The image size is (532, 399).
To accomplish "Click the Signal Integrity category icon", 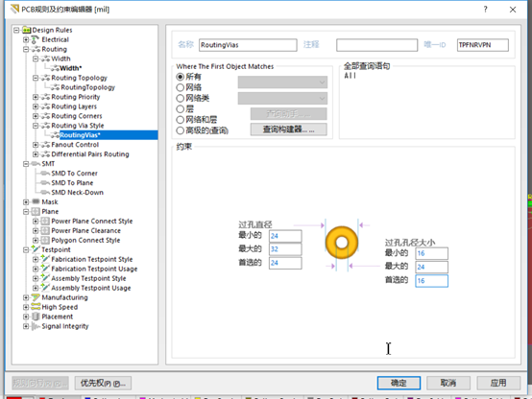I will [36, 326].
